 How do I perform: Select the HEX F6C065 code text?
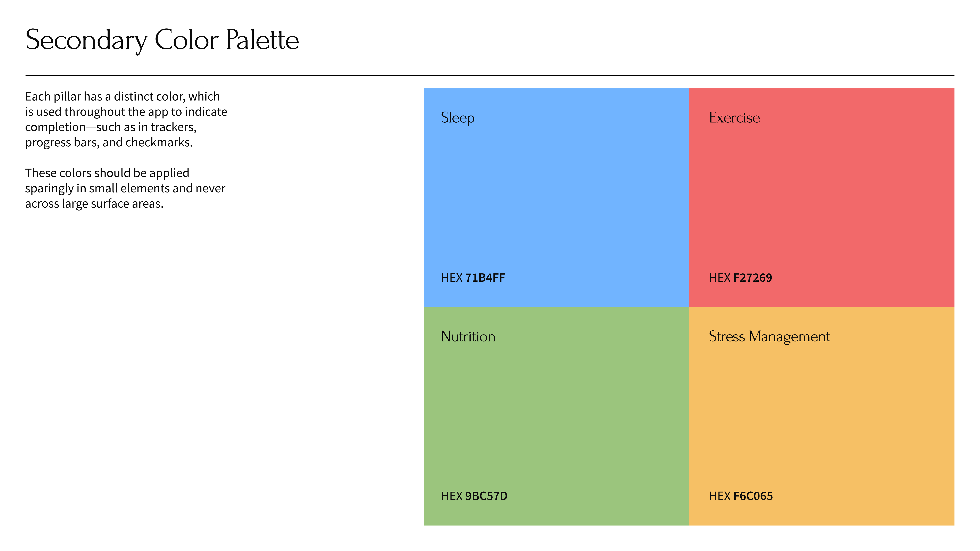click(741, 496)
